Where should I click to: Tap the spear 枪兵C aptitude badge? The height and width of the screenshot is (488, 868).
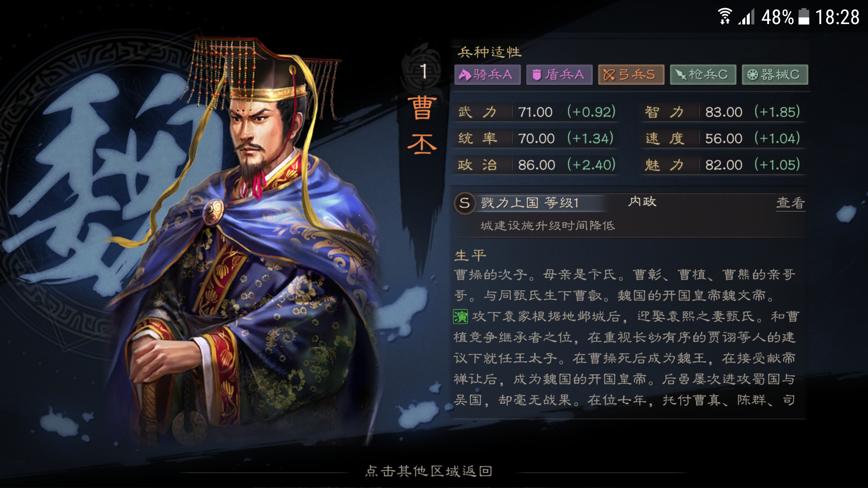tap(703, 75)
